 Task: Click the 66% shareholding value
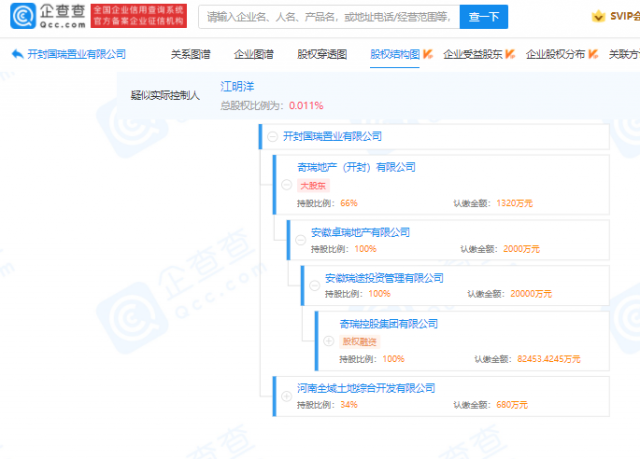pos(349,203)
